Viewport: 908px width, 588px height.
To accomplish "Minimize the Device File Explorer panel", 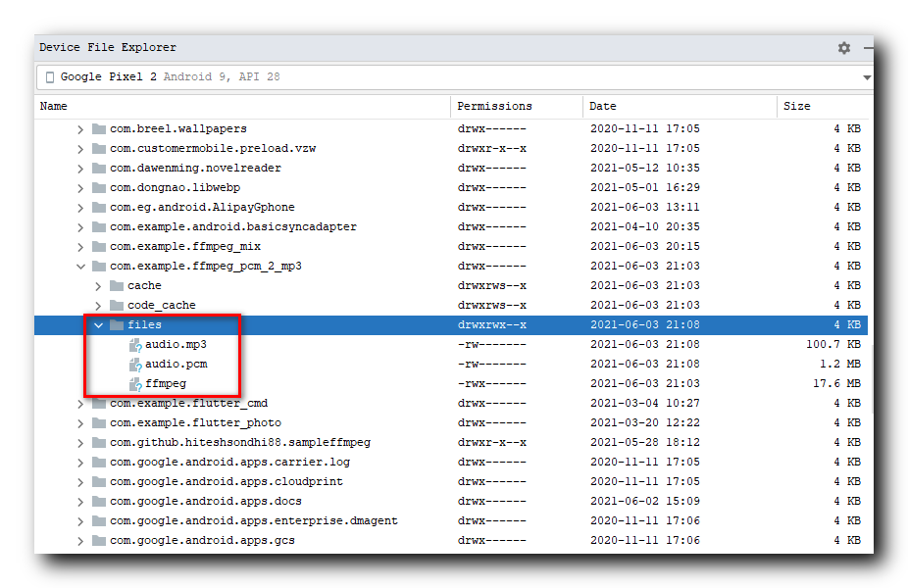I will (x=868, y=48).
